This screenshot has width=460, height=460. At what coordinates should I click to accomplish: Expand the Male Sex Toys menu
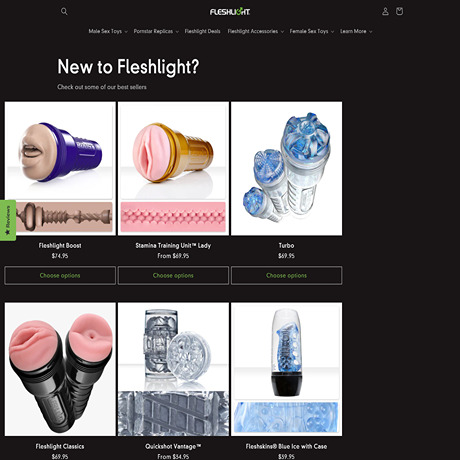click(108, 31)
